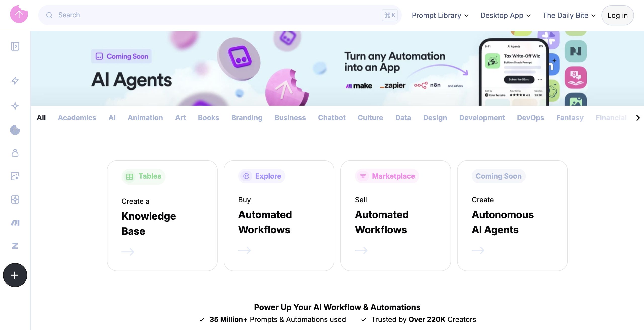This screenshot has height=330, width=644.
Task: Click the money bag sidebar icon
Action: pyautogui.click(x=15, y=153)
